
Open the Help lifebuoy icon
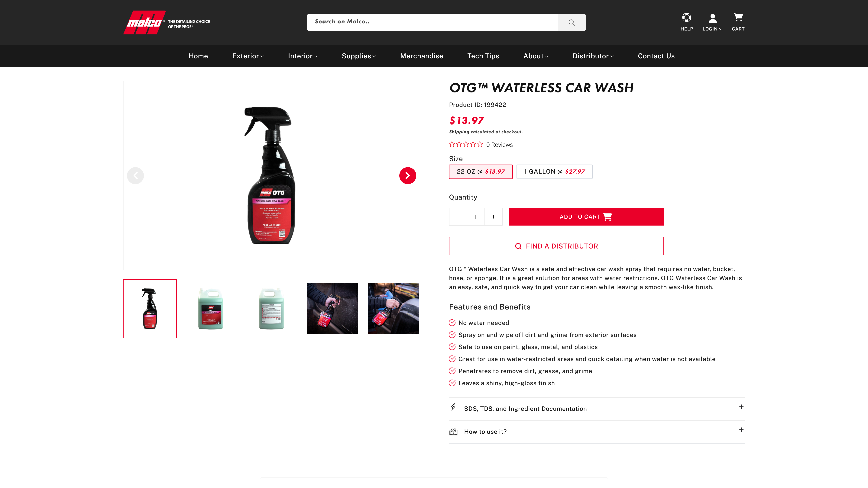(x=686, y=17)
